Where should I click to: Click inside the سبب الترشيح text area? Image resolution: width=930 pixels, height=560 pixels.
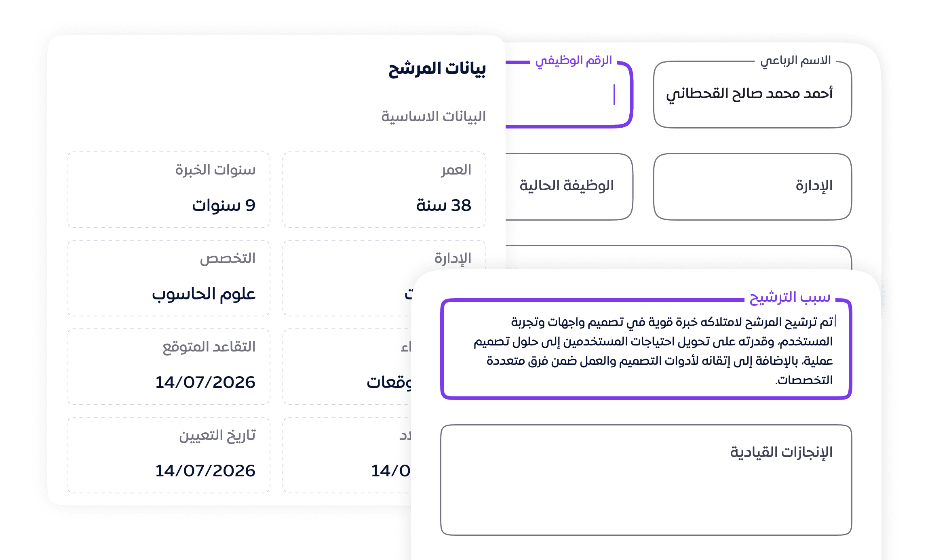tap(646, 349)
